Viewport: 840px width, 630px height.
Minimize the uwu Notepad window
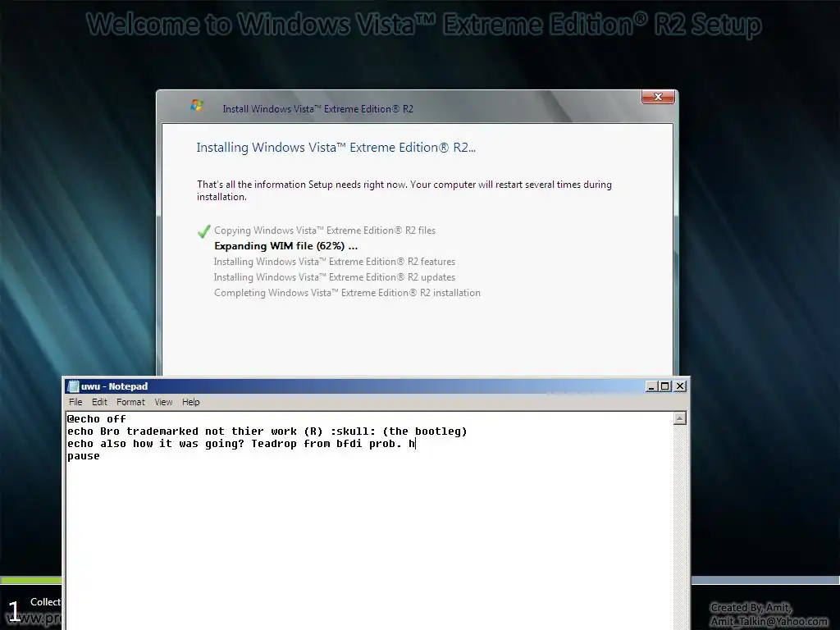click(x=651, y=386)
